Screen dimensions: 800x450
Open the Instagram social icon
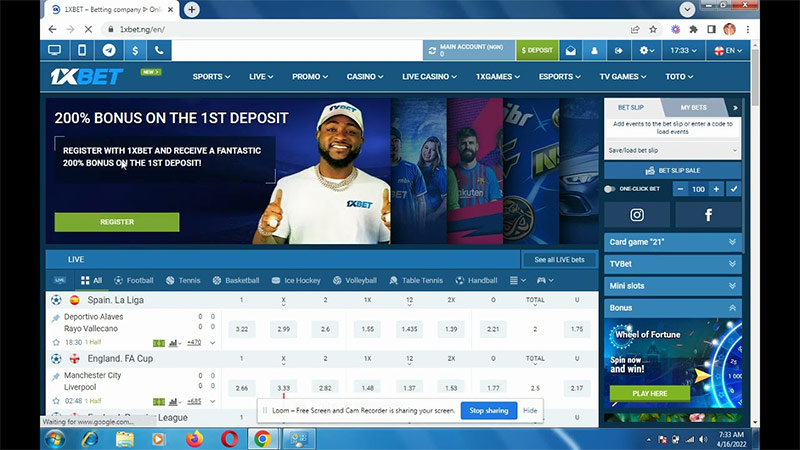637,215
